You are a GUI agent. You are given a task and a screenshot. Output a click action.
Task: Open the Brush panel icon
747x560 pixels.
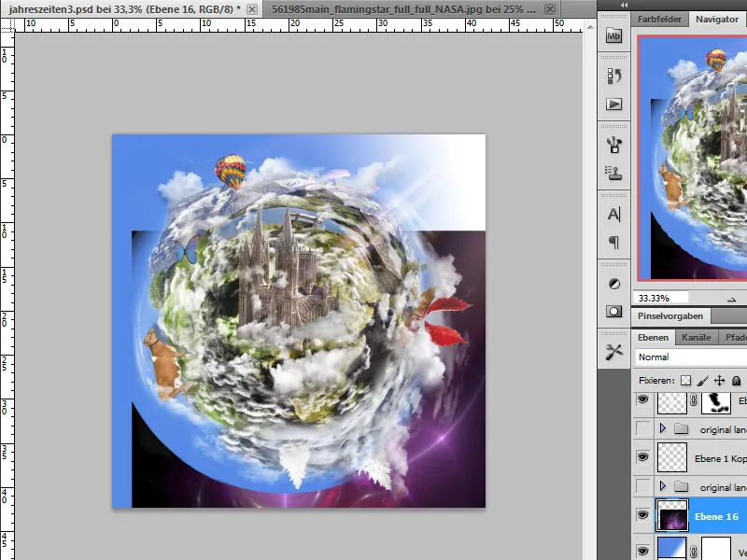(x=613, y=145)
